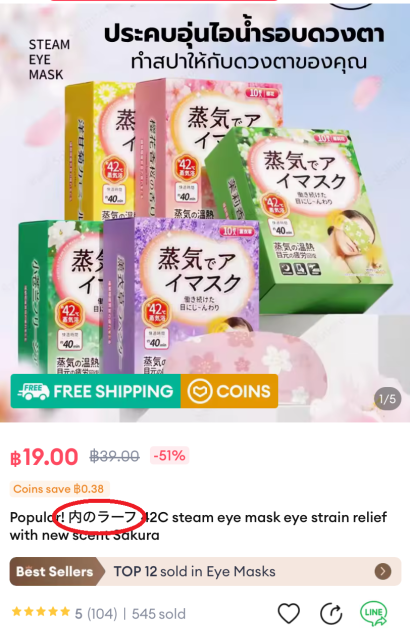
Task: Click the -51% discount badge
Action: tap(169, 456)
